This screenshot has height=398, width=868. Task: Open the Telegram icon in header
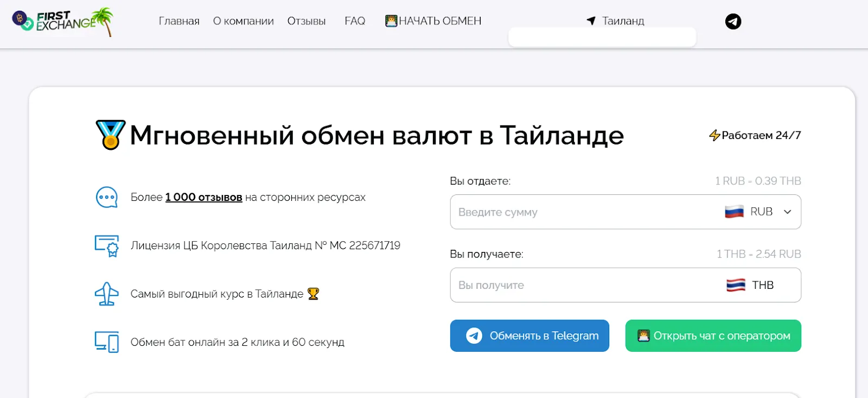click(x=733, y=21)
